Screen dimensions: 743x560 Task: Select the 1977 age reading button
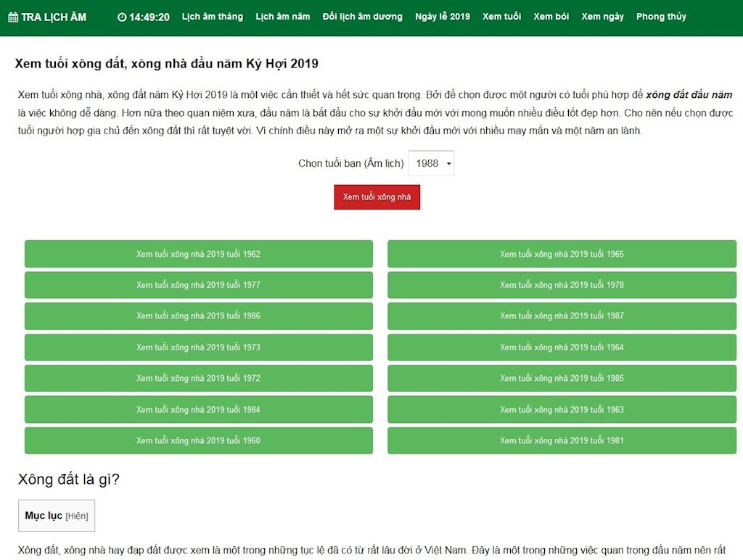[x=198, y=284]
